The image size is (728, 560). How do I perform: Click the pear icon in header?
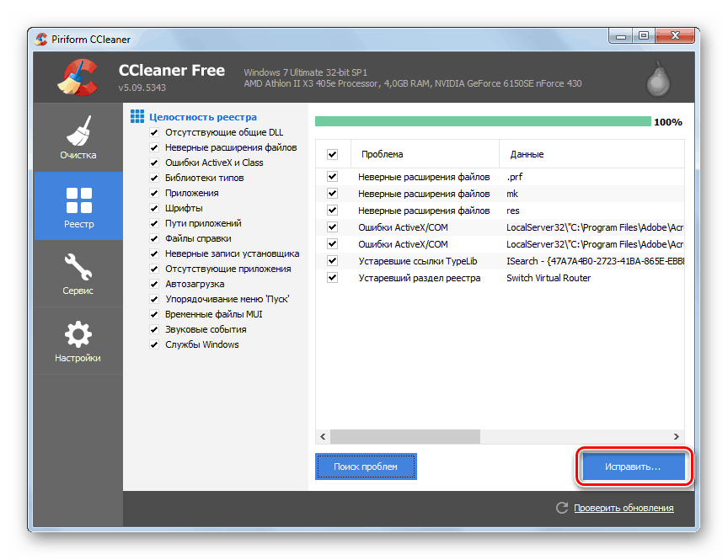tap(658, 78)
